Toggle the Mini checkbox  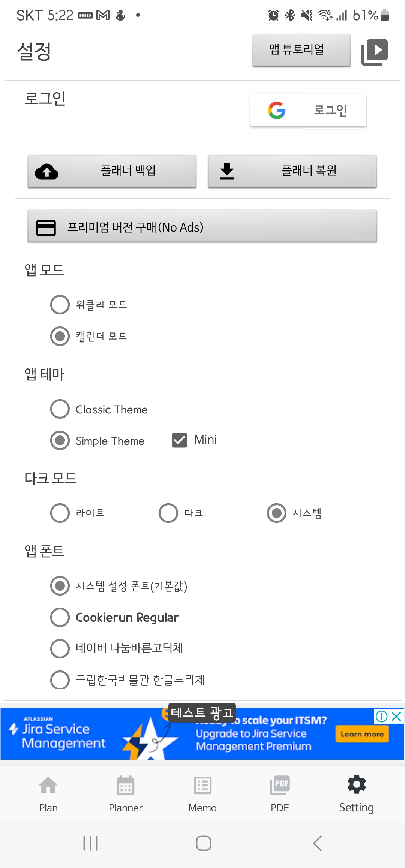click(x=179, y=440)
